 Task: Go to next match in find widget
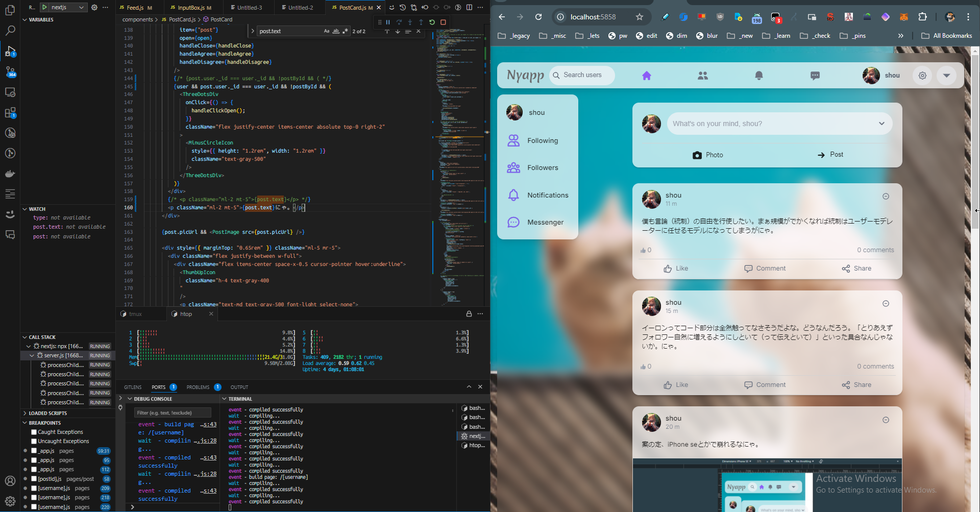[x=398, y=31]
